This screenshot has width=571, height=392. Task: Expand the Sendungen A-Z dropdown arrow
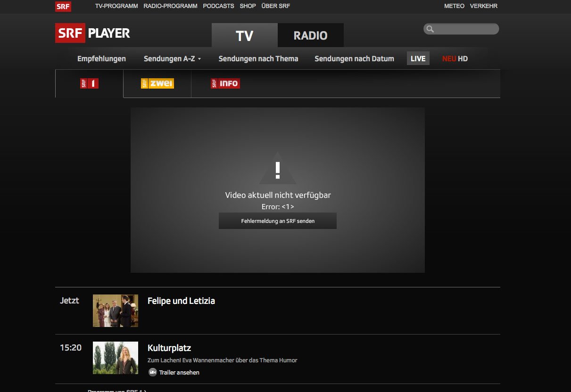[x=199, y=59]
